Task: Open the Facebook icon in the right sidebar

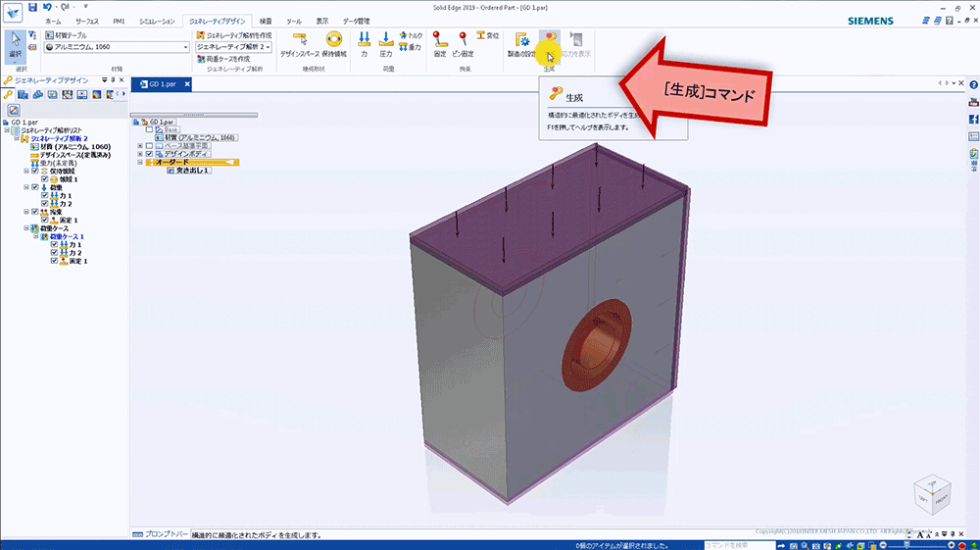Action: (x=973, y=119)
